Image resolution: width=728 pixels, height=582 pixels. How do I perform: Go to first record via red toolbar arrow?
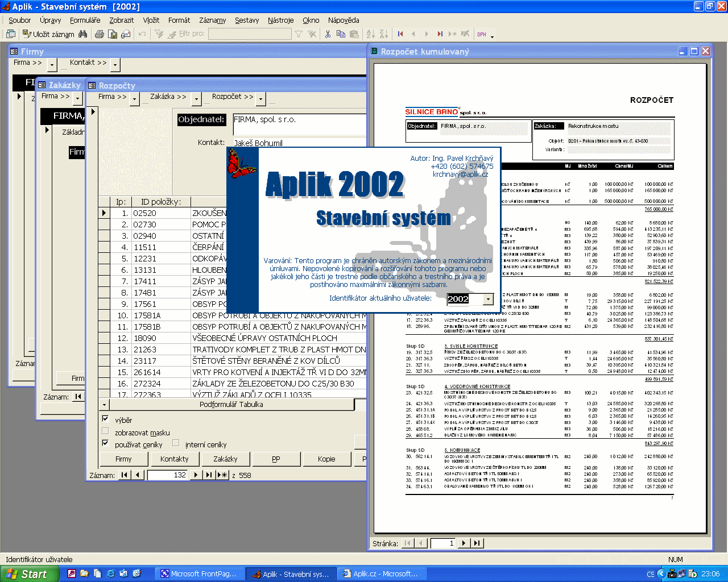[400, 34]
